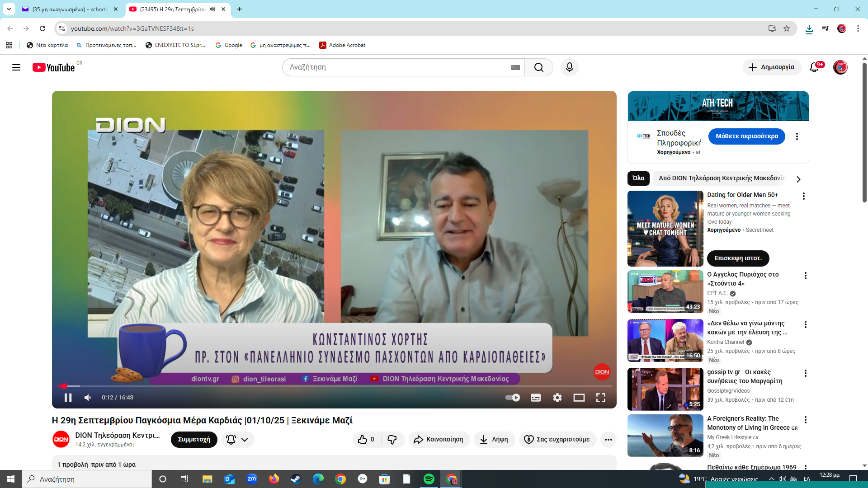Open the YouTube hamburger guide menu
868x488 pixels.
pyautogui.click(x=16, y=67)
